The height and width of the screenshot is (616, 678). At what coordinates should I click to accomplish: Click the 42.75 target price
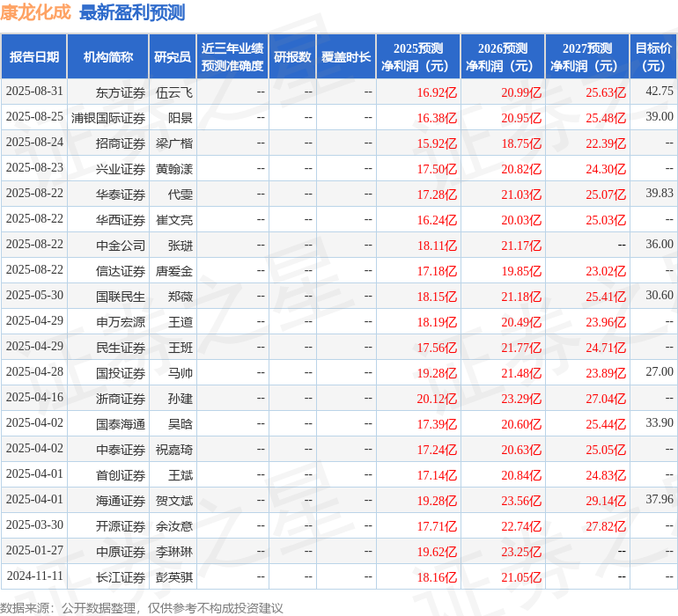pos(660,91)
